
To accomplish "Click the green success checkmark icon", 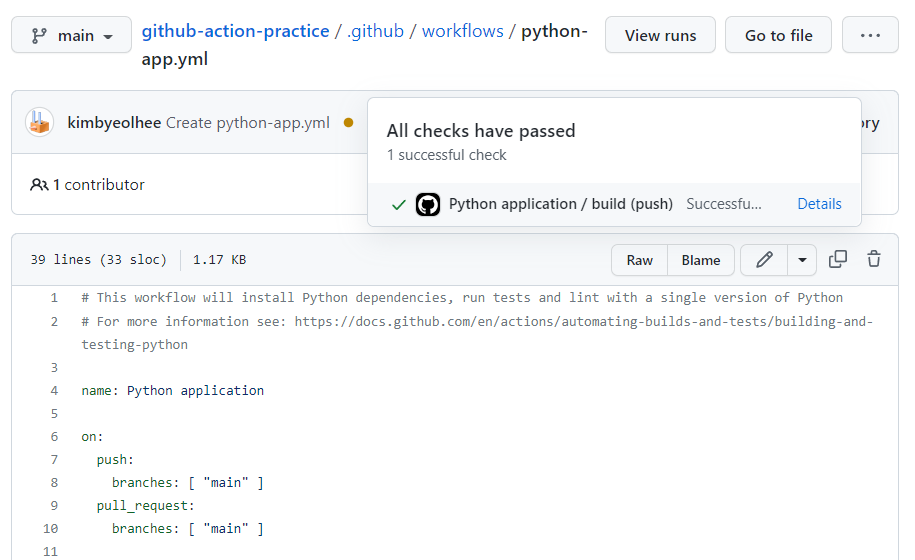I will (x=399, y=205).
